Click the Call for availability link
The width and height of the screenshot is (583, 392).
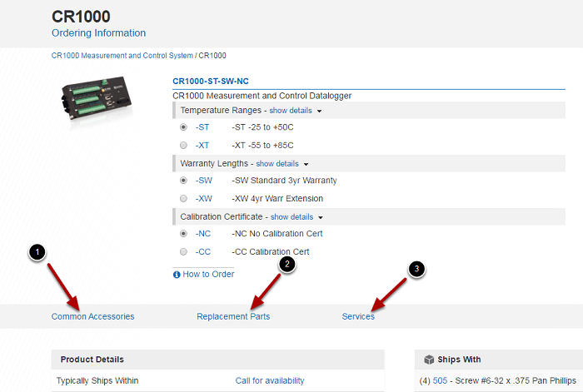click(x=270, y=380)
